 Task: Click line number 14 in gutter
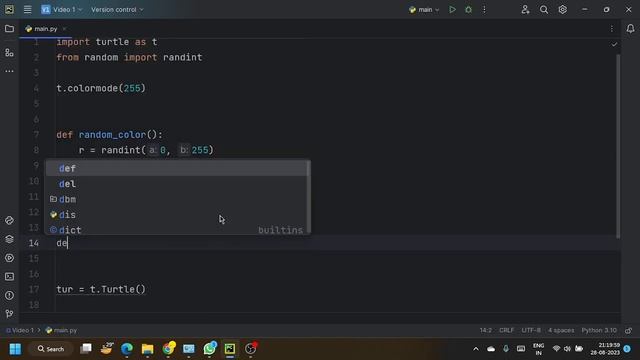[34, 243]
